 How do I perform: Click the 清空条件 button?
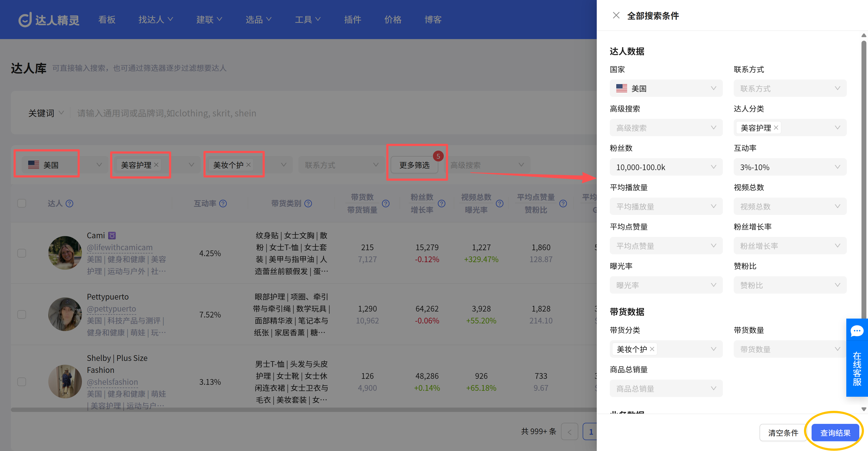tap(783, 433)
